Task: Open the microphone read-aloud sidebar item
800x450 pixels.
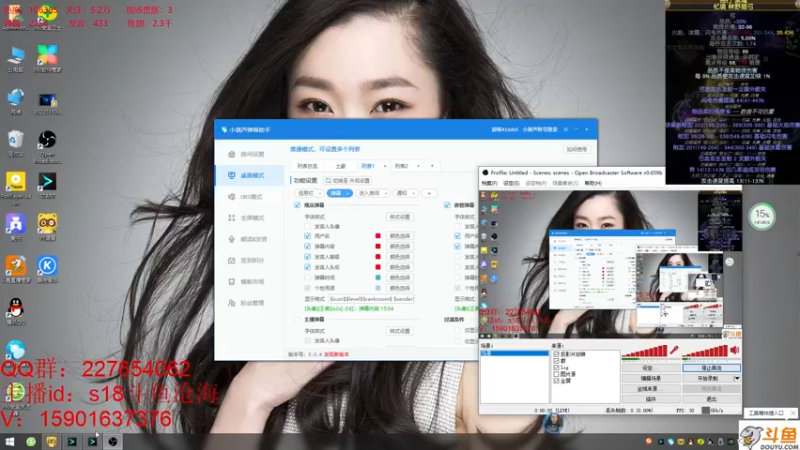Action: (x=249, y=239)
